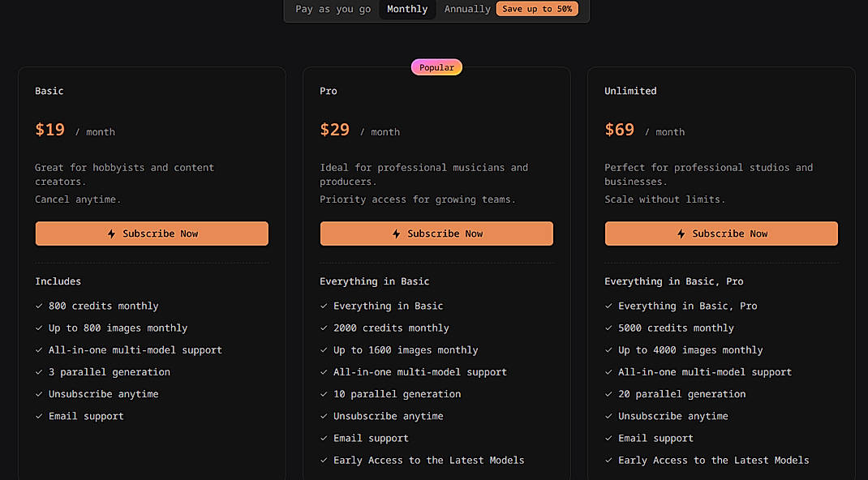Click the $29 price
This screenshot has width=868, height=480.
click(335, 130)
